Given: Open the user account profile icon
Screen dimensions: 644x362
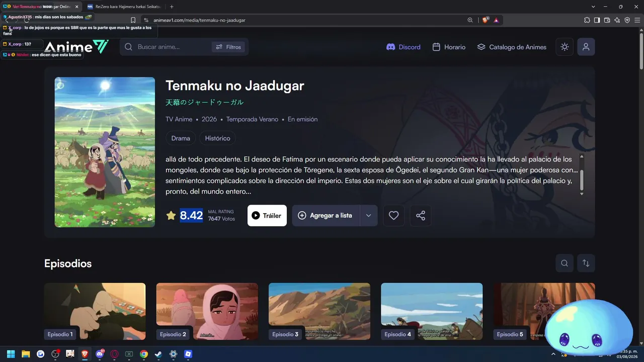Looking at the screenshot, I should point(586,47).
